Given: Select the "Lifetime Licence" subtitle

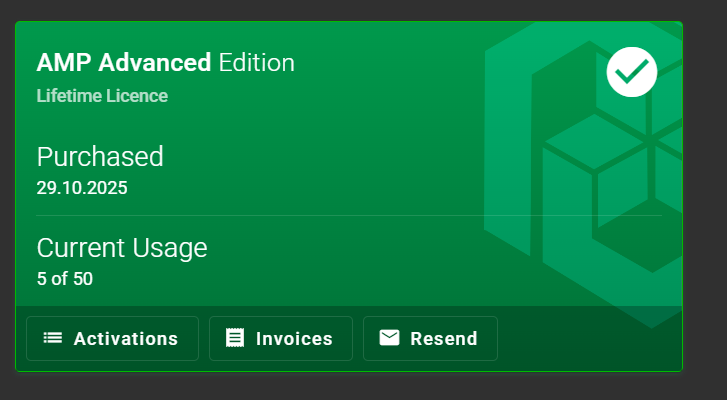Looking at the screenshot, I should (102, 96).
